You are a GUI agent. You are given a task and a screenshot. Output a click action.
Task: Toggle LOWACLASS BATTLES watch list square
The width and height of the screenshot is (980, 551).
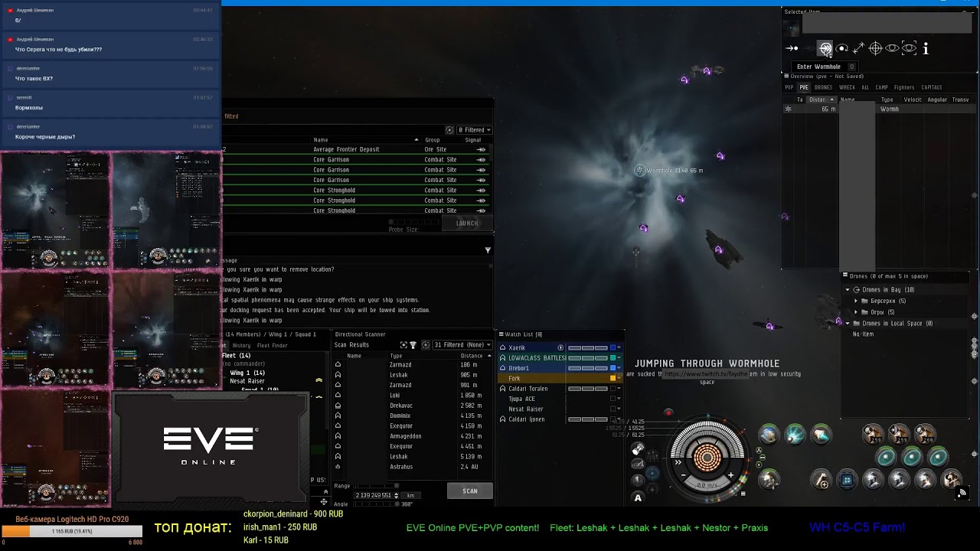click(613, 357)
